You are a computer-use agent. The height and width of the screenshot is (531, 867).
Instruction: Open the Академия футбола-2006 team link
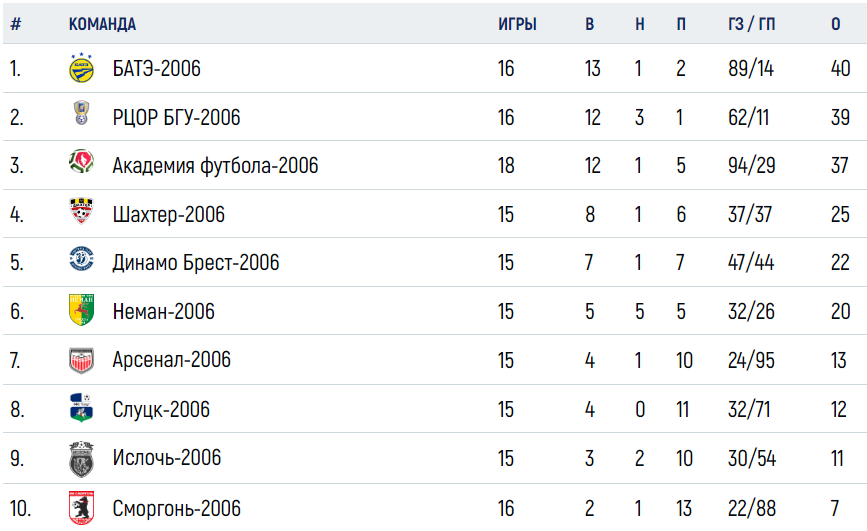pyautogui.click(x=215, y=165)
